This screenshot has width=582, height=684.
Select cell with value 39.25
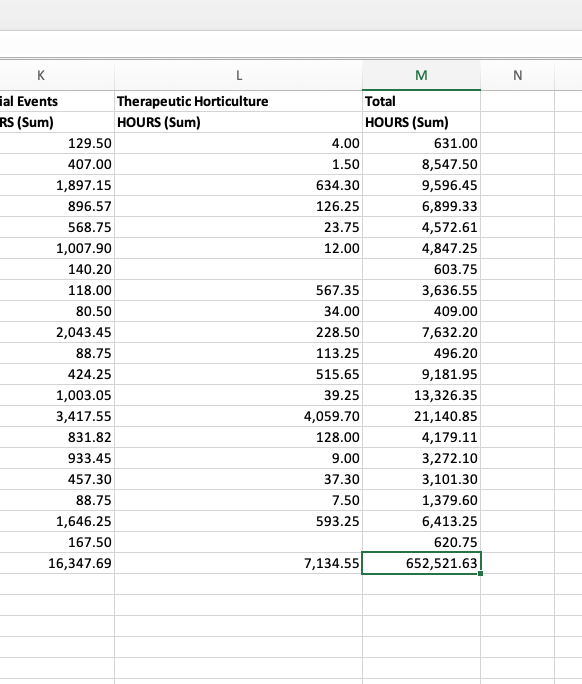click(239, 395)
